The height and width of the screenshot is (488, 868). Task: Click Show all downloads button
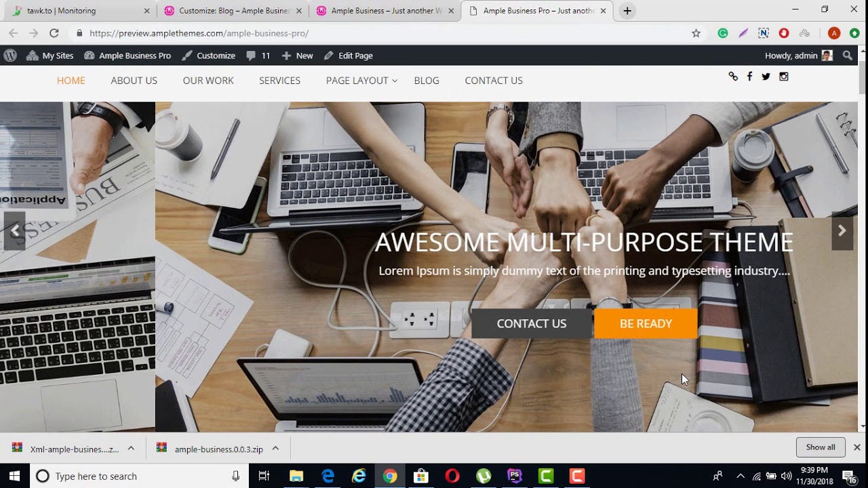[821, 447]
